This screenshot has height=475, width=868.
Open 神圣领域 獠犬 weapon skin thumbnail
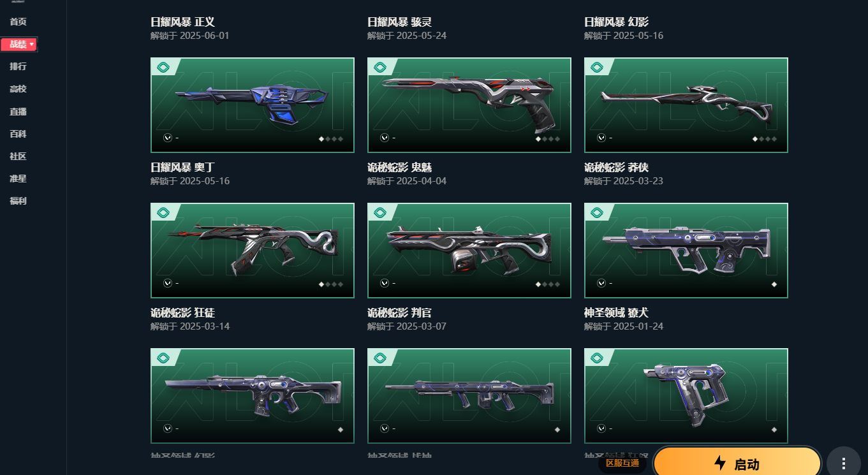tap(686, 396)
